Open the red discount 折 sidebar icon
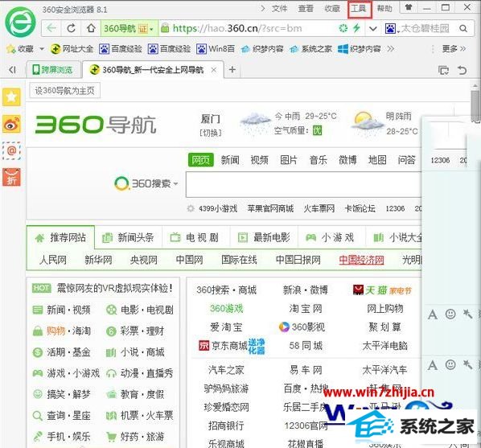Screen dimensions: 481x448 click(11, 177)
